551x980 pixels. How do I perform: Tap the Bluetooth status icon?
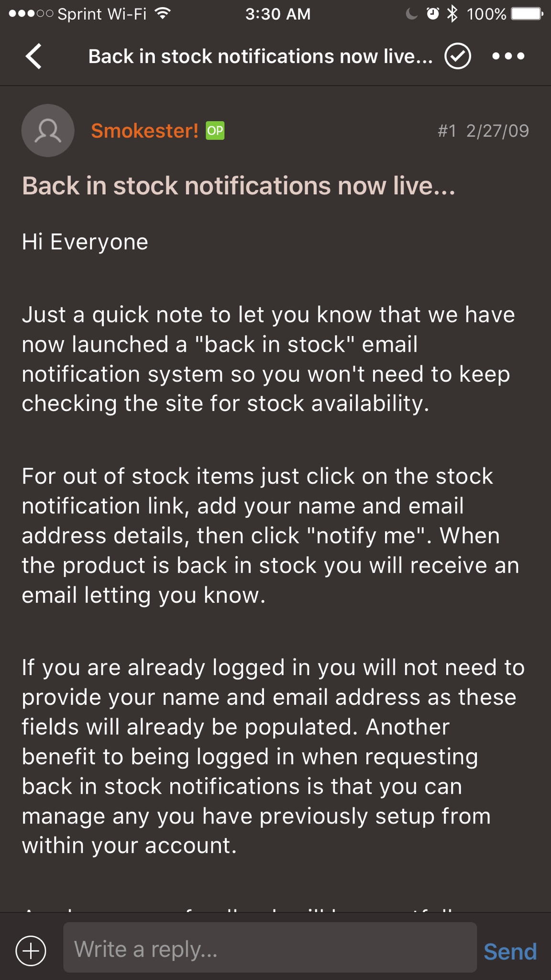pos(452,13)
